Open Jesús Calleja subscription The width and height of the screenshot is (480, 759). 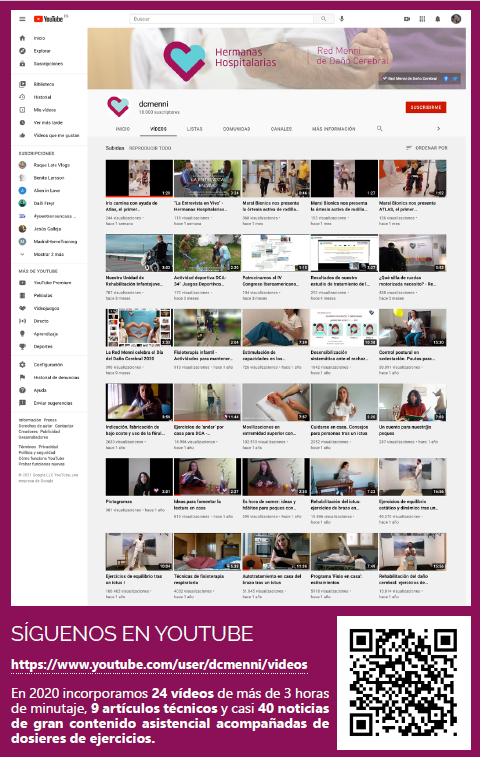tap(48, 228)
